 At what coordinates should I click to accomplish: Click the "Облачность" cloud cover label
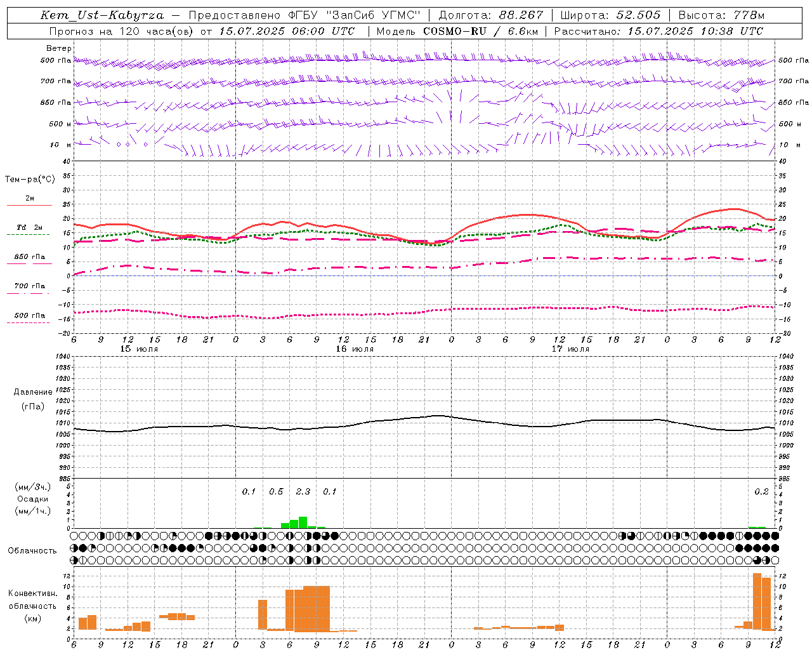click(32, 550)
